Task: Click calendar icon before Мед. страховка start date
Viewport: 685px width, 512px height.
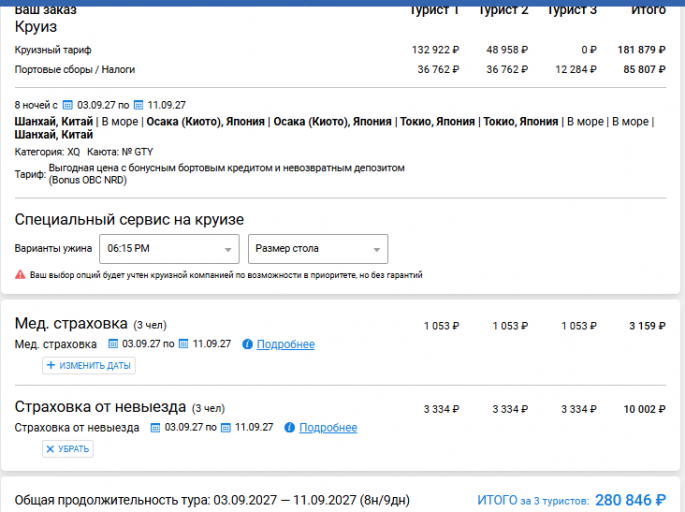Action: pyautogui.click(x=113, y=344)
